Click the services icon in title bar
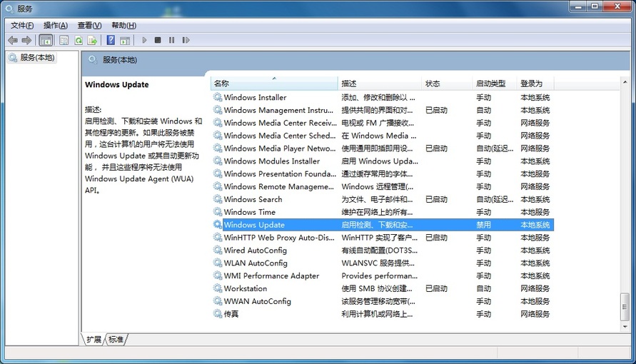 (9, 9)
